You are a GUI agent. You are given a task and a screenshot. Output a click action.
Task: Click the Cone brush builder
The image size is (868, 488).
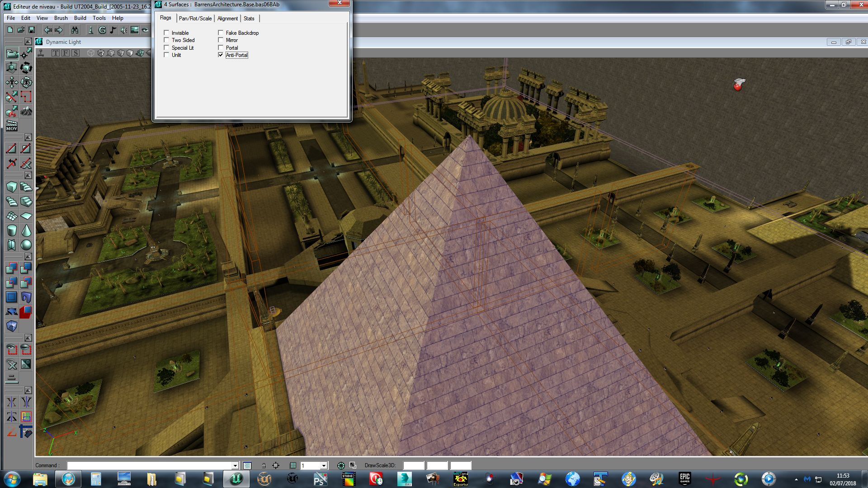coord(26,230)
